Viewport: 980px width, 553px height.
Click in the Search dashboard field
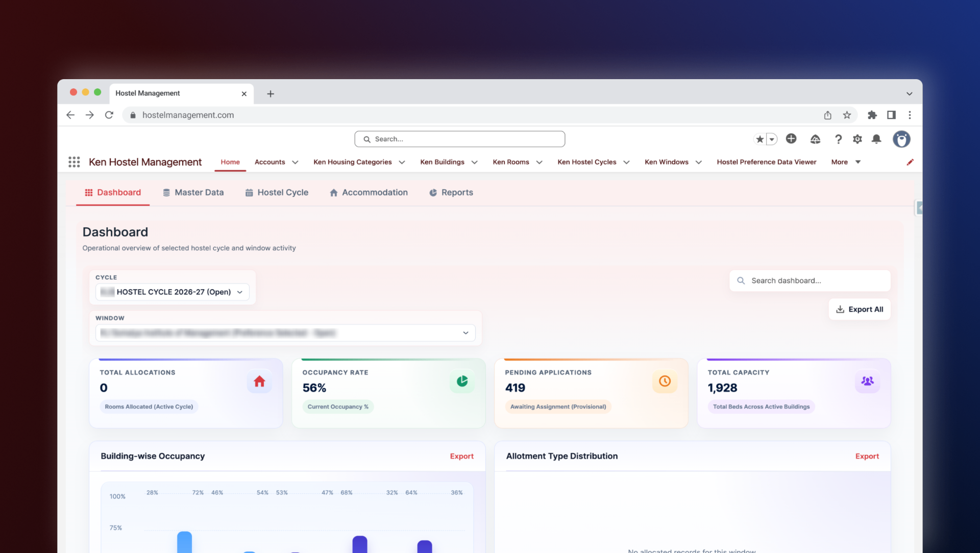[810, 281]
